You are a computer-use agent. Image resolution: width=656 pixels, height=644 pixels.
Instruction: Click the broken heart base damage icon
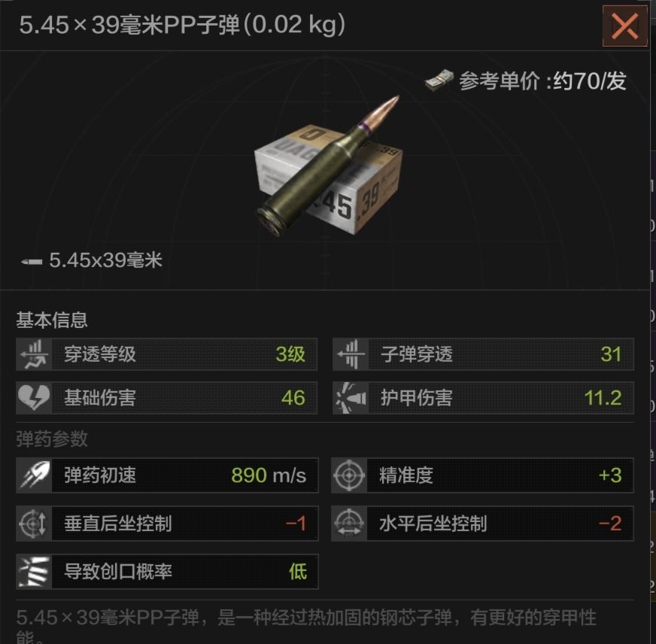coord(34,397)
